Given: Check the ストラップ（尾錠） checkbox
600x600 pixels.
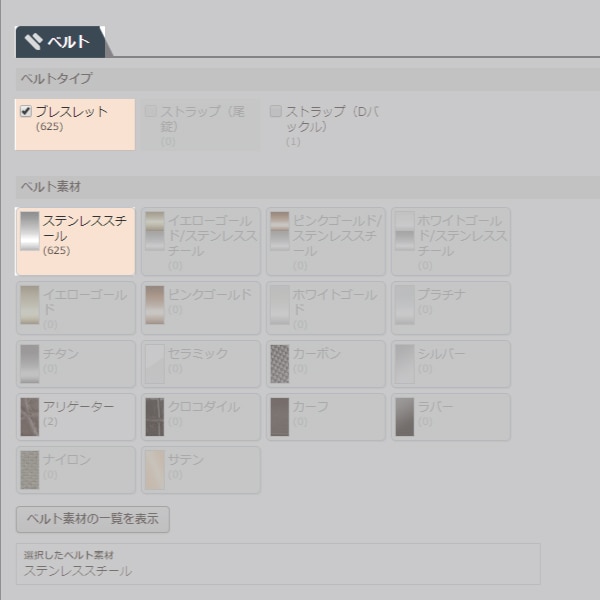Looking at the screenshot, I should (x=151, y=111).
